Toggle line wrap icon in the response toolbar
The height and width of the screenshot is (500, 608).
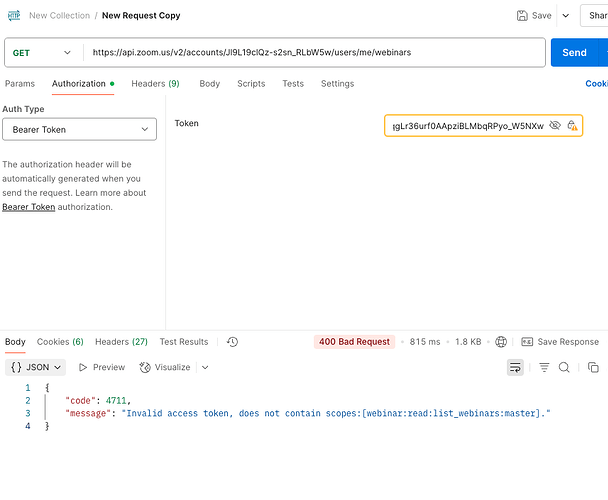click(x=515, y=367)
